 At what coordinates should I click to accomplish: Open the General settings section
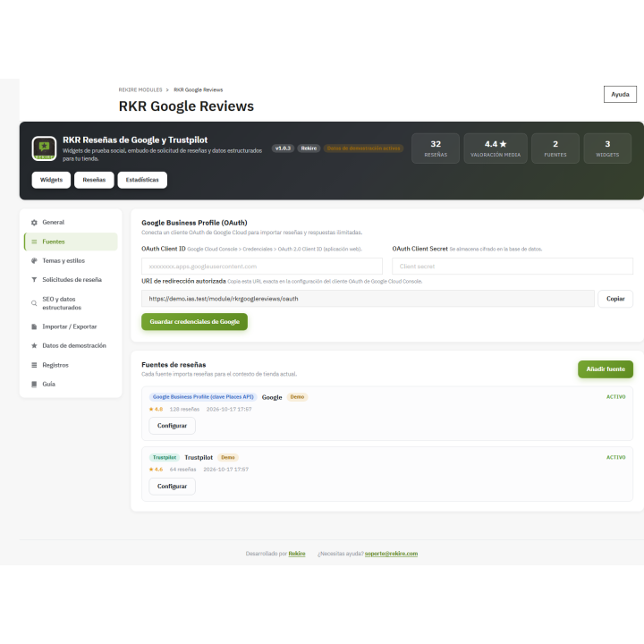click(71, 222)
